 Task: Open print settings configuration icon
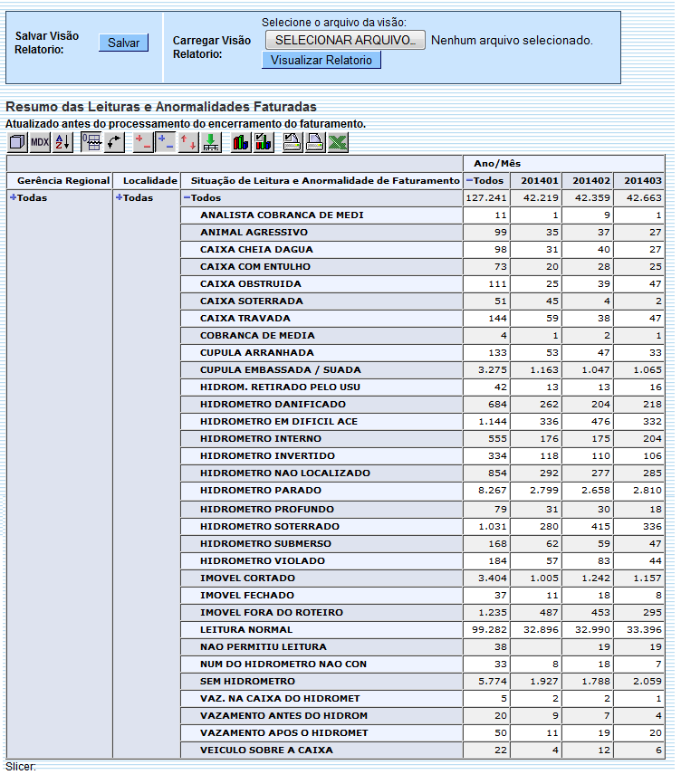[x=293, y=142]
